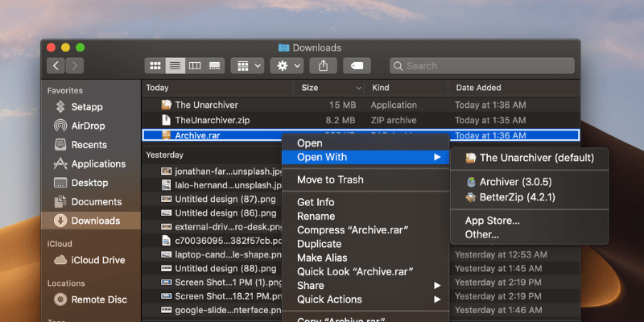Select Downloads in the sidebar
The image size is (644, 322).
91,221
